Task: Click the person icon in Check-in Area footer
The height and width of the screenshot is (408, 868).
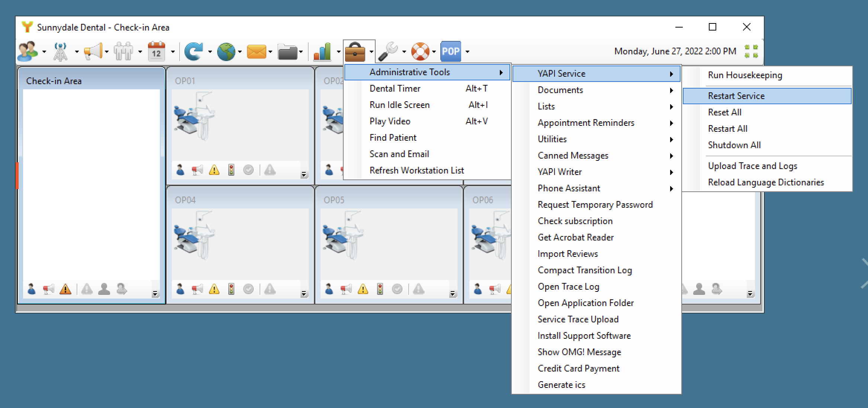Action: coord(32,289)
